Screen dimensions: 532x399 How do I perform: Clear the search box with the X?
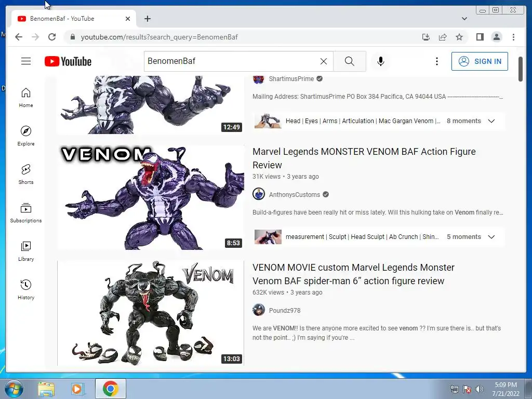tap(324, 61)
